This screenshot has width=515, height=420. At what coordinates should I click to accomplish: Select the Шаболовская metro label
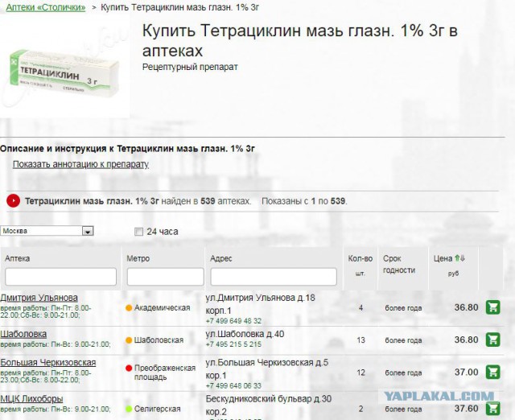pyautogui.click(x=159, y=340)
